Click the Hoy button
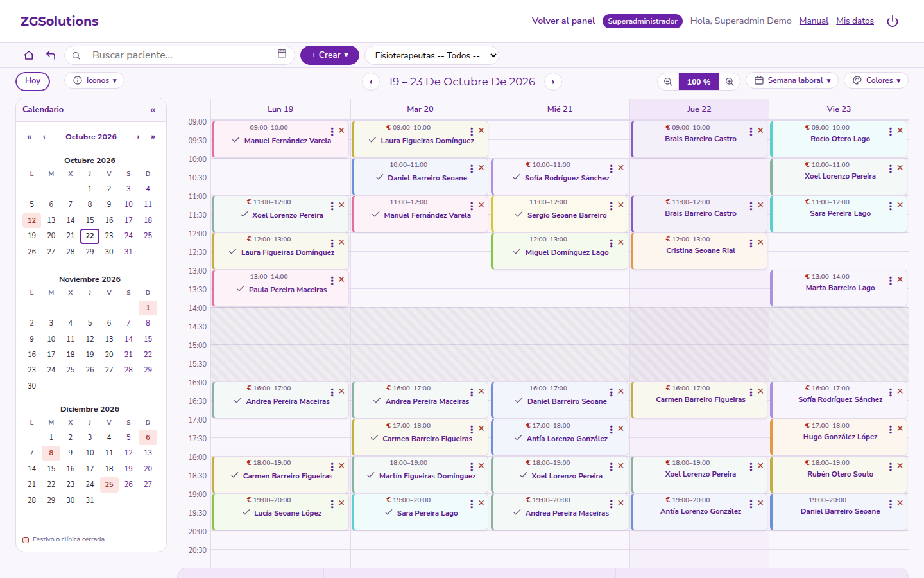Viewport: 924px width, 578px height. point(33,81)
